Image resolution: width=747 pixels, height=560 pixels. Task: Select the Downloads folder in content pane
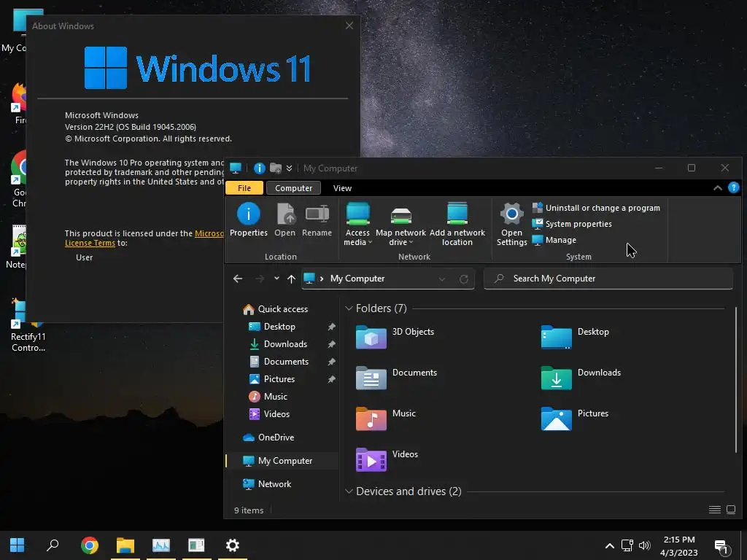(x=581, y=377)
